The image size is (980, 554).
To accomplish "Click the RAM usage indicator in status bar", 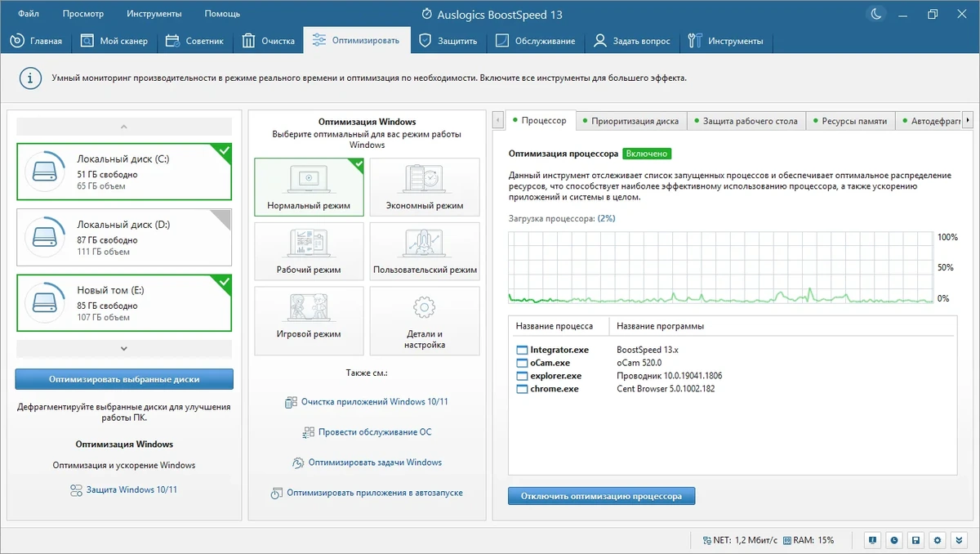I will (x=808, y=540).
